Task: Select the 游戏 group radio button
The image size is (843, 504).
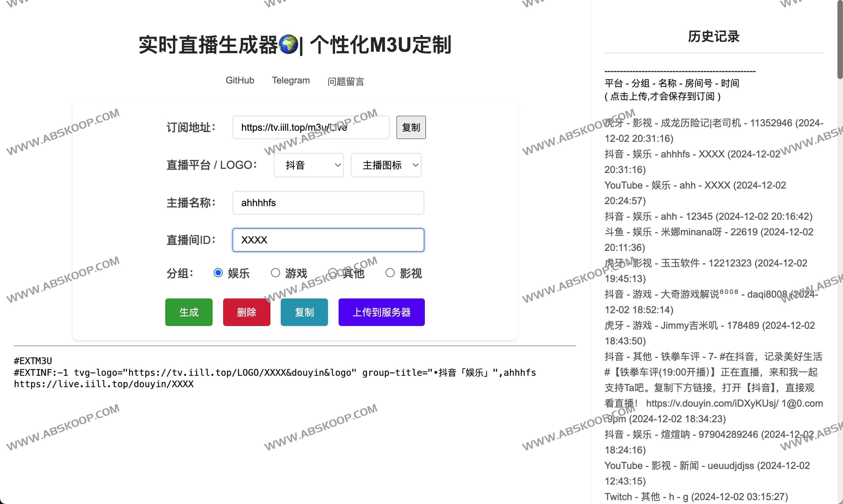Action: (275, 273)
